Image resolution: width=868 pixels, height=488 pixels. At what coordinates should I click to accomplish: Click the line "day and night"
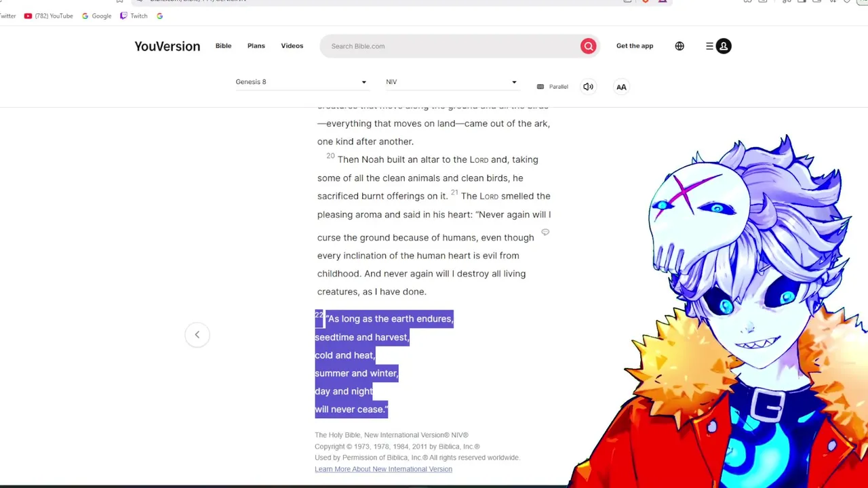(344, 391)
